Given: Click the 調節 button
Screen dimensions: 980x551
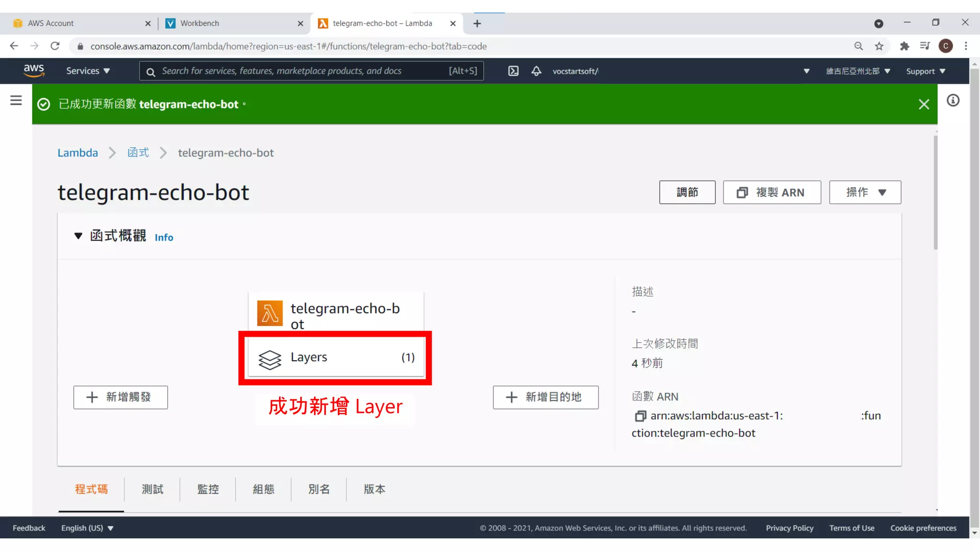Looking at the screenshot, I should click(x=687, y=192).
